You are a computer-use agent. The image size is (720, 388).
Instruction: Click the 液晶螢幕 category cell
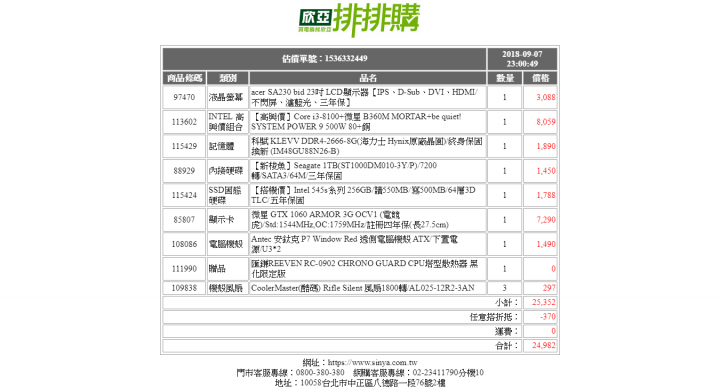click(228, 97)
